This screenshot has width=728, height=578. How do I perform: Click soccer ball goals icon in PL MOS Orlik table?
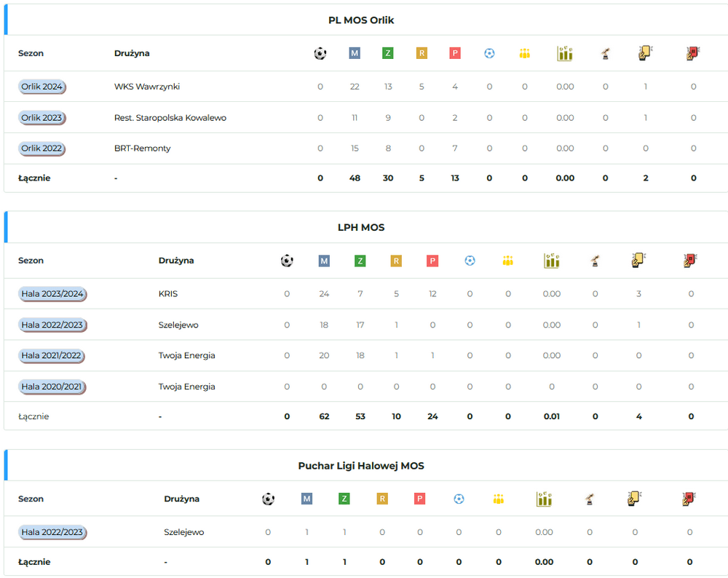[x=320, y=53]
